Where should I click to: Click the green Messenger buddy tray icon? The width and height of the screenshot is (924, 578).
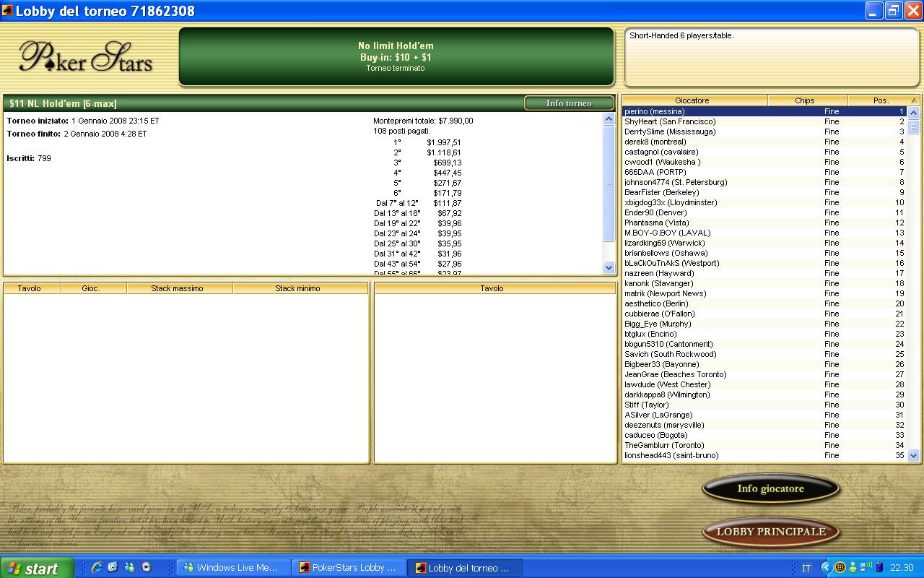click(x=854, y=568)
